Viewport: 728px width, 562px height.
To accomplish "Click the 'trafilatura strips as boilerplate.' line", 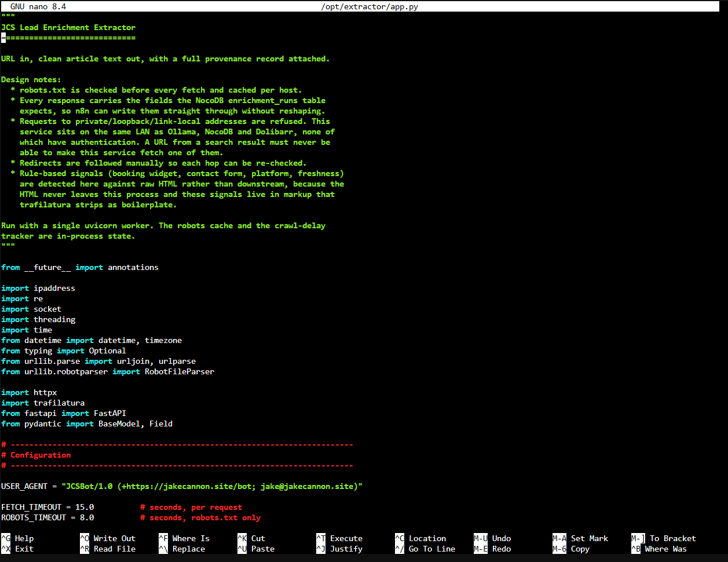I will coord(98,205).
